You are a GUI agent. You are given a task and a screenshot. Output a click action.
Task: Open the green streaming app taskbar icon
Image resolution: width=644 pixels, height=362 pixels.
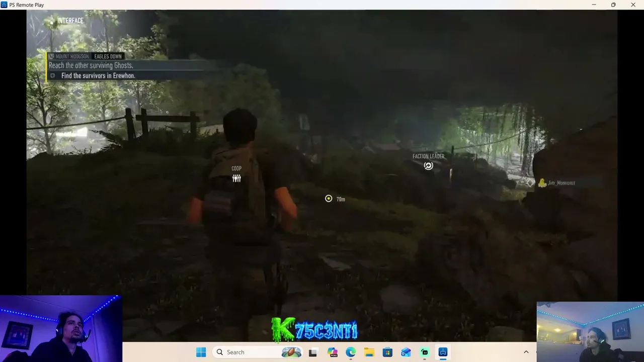point(425,352)
